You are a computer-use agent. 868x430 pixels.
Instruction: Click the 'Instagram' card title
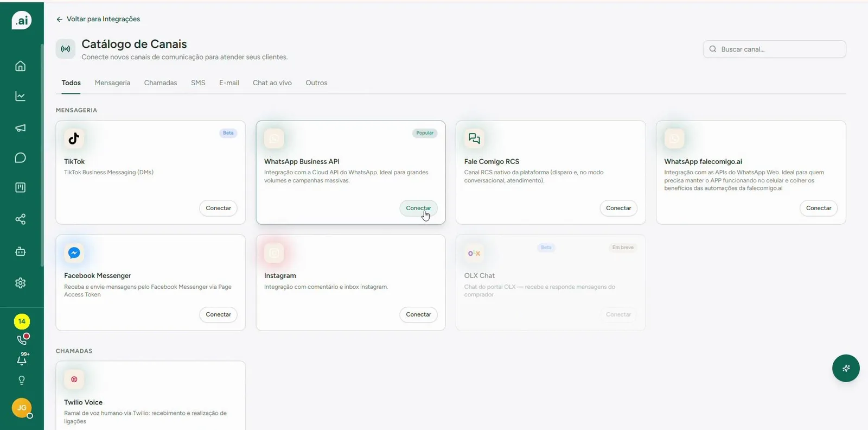click(x=280, y=276)
